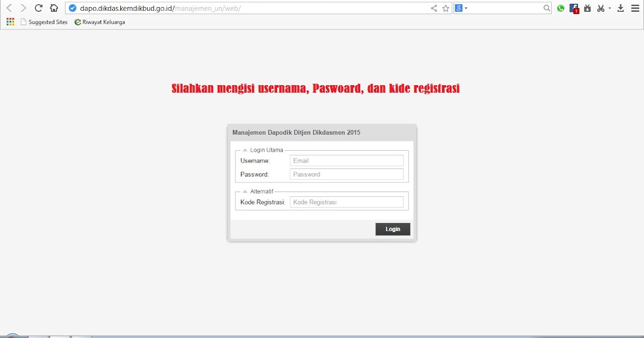Click the share icon in address bar

click(434, 8)
